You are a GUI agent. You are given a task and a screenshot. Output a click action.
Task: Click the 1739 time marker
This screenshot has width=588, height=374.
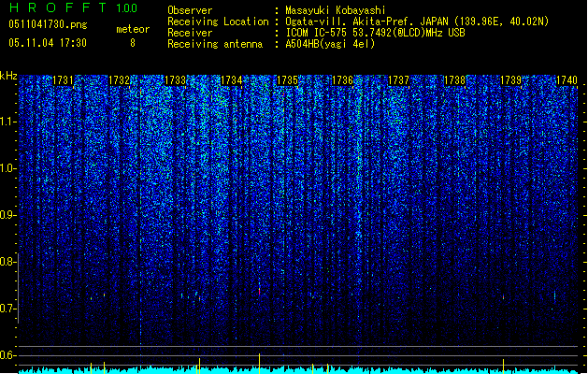point(510,80)
